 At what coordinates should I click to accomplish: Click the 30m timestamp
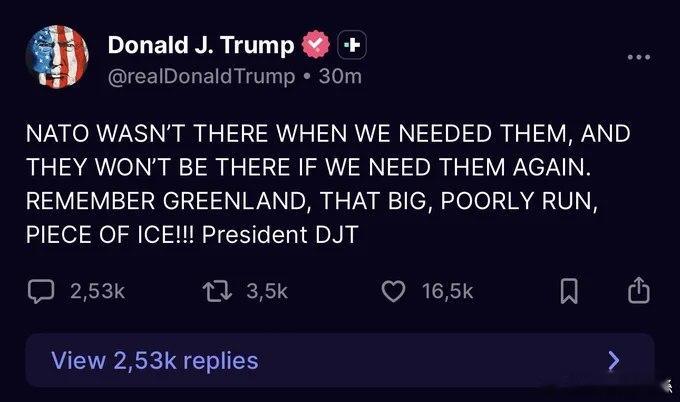340,77
